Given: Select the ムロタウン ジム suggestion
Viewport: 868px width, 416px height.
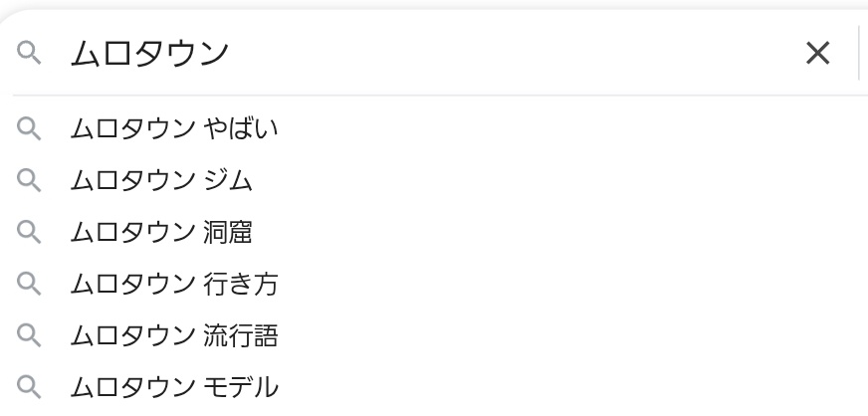Looking at the screenshot, I should (x=161, y=180).
